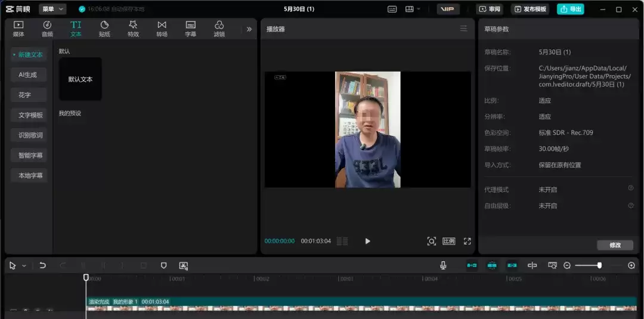Click the 审阅 review button
This screenshot has height=319, width=644.
pyautogui.click(x=490, y=9)
